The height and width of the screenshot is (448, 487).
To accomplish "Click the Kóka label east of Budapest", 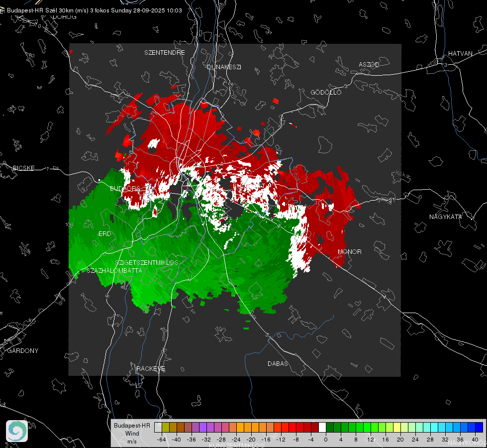I will [x=402, y=175].
